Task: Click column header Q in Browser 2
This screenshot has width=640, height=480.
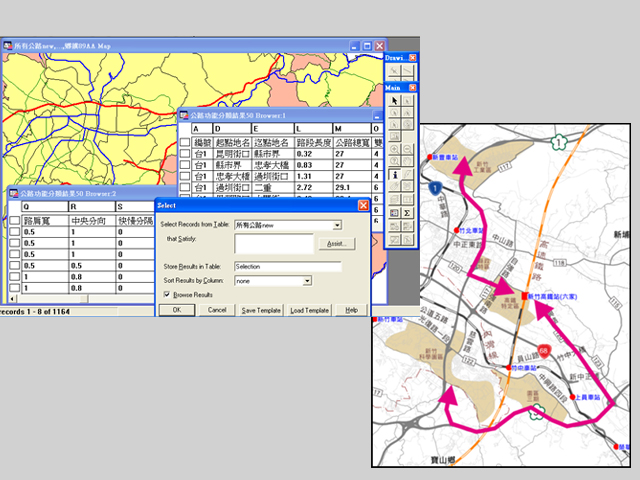Action: (44, 207)
